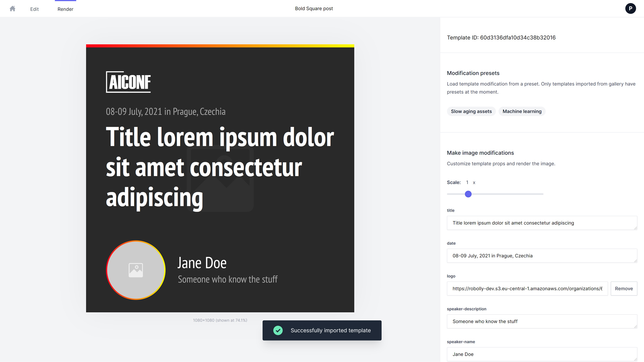Screen dimensions: 644x362
Task: Click the title text in preview image
Action: pos(220,167)
